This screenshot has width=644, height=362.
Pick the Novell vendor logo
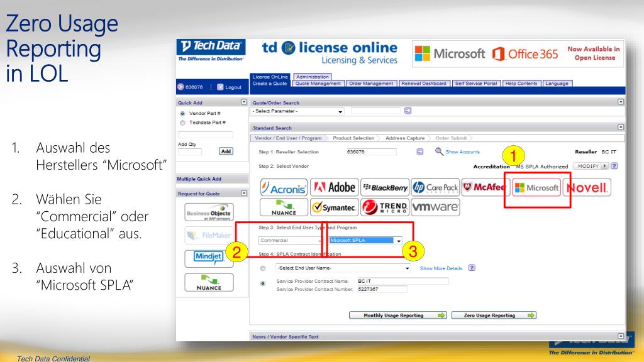point(587,187)
